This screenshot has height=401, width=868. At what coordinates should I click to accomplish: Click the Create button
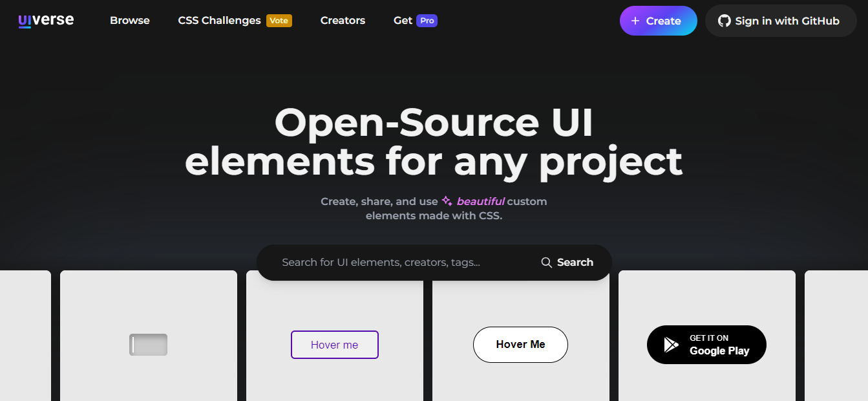[659, 21]
